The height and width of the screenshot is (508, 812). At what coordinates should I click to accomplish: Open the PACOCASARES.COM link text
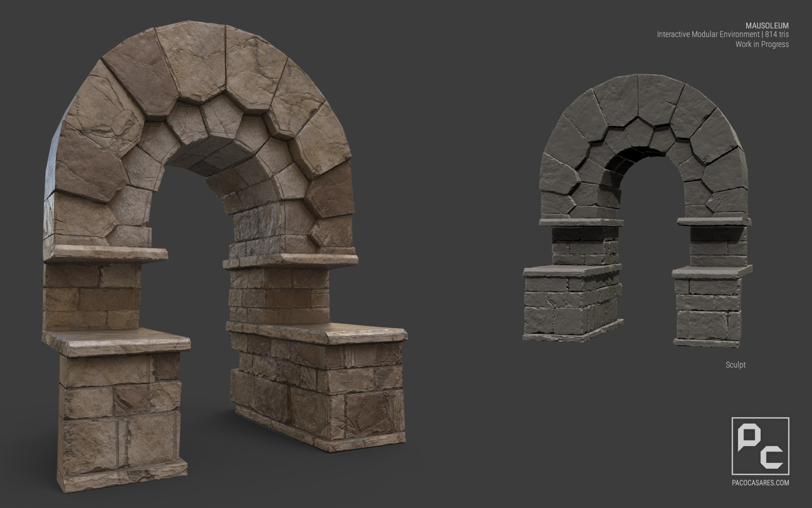click(760, 483)
